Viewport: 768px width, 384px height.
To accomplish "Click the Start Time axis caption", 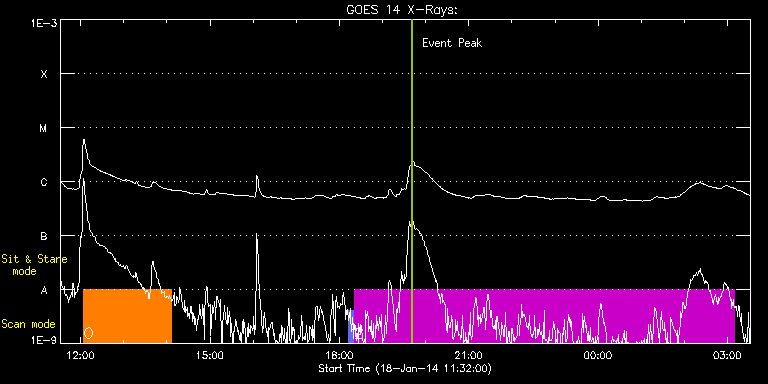I will tap(405, 368).
